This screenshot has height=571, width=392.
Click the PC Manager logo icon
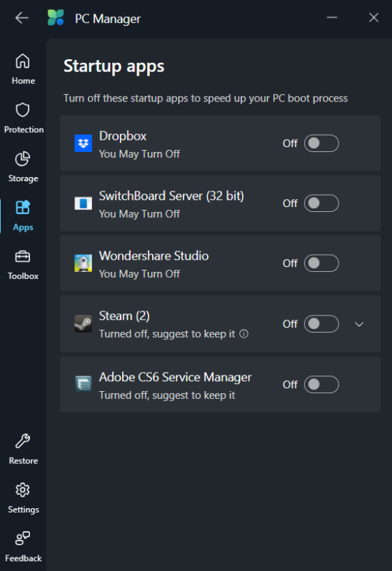pos(56,17)
